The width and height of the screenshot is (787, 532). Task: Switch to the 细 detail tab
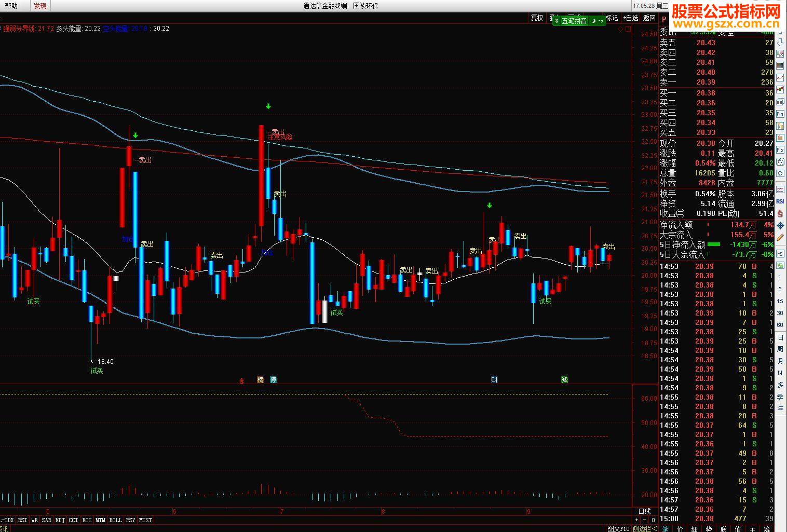pyautogui.click(x=695, y=528)
